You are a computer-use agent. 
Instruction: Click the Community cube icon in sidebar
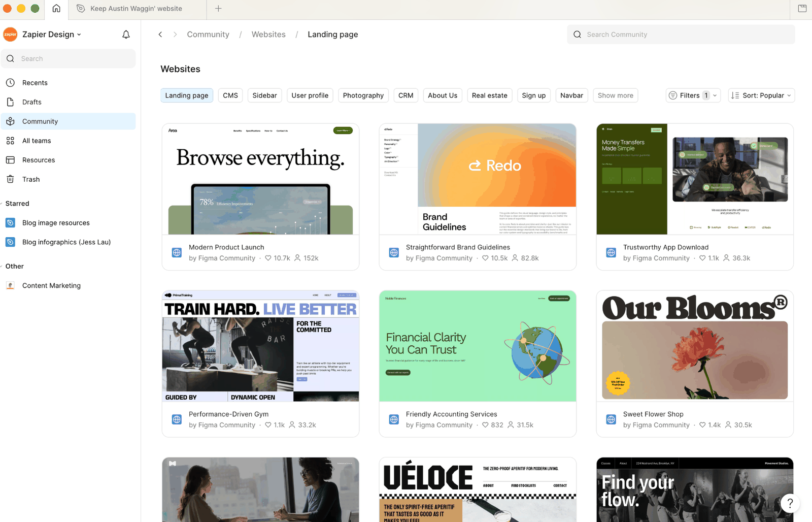pos(10,121)
